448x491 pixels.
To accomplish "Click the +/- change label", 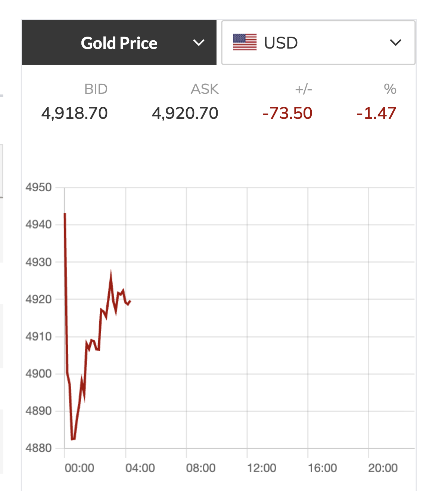I will coord(303,89).
